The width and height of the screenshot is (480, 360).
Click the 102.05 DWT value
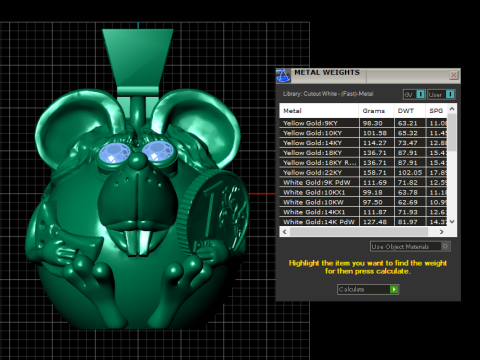click(410, 172)
